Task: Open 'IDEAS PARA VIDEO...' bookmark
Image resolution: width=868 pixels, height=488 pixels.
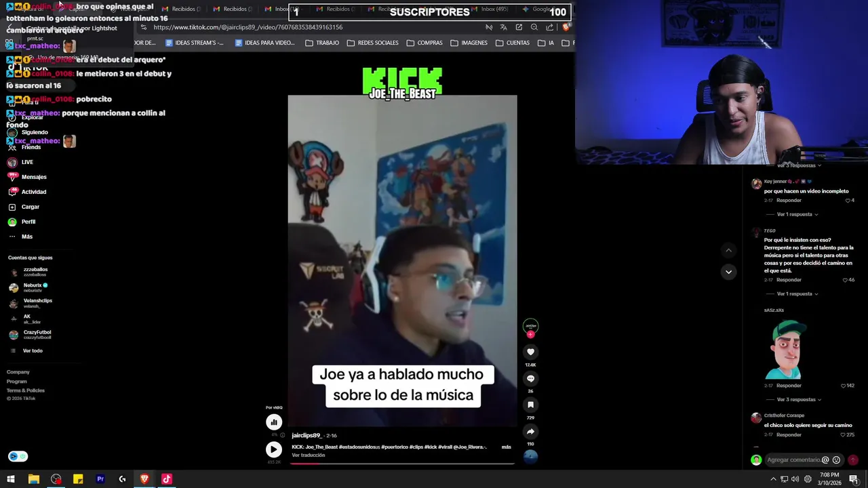Action: (x=264, y=43)
